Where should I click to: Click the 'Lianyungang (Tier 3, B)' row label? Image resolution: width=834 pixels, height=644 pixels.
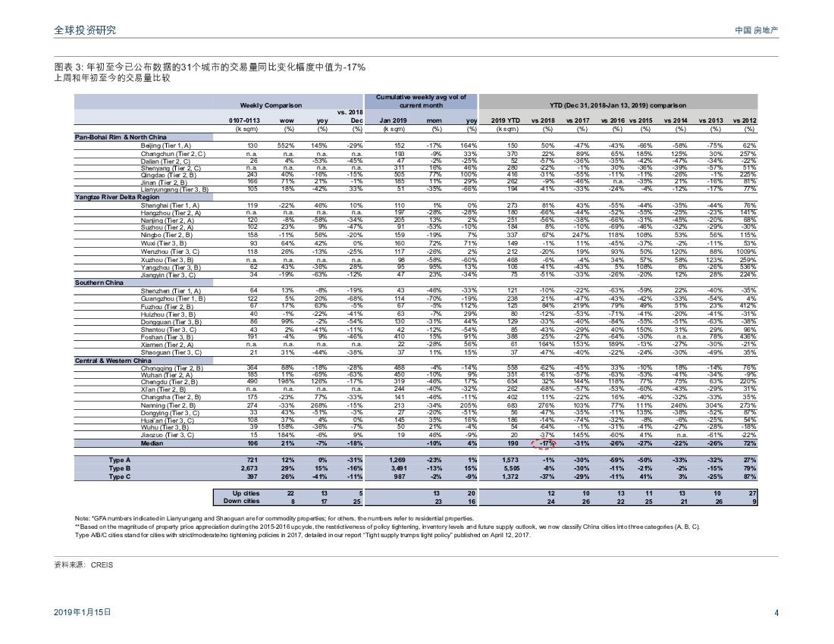[174, 189]
